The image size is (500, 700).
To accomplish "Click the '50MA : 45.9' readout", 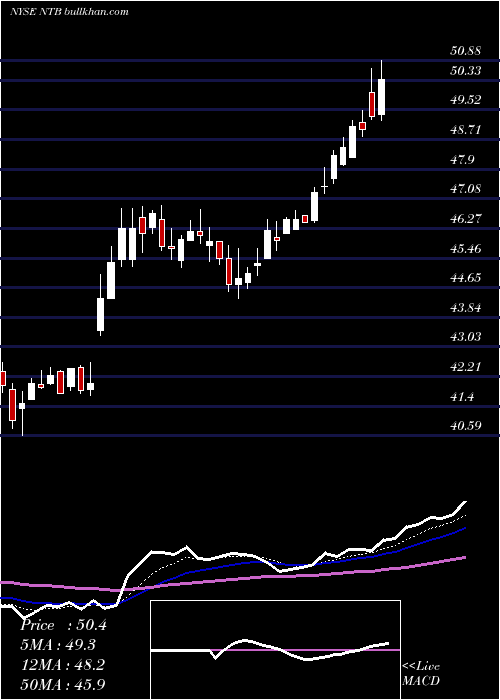I will [x=63, y=685].
